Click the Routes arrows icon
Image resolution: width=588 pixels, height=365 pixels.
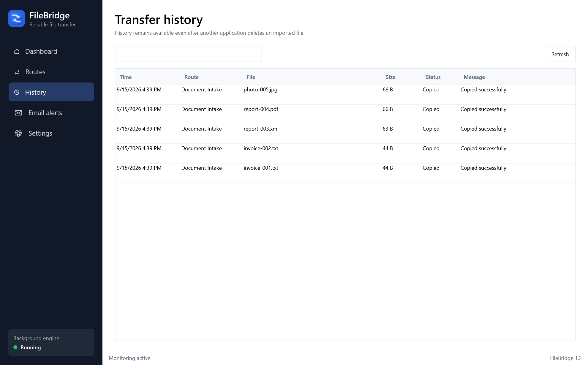coord(17,72)
